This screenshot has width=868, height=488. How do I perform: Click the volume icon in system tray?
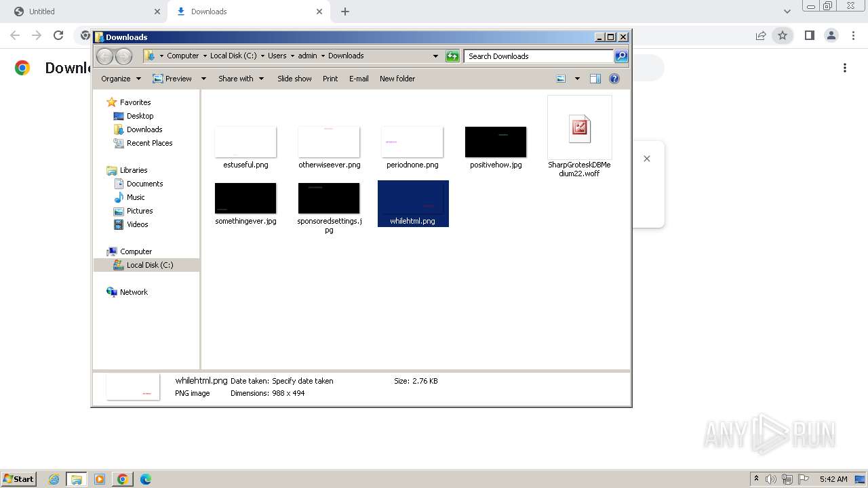pos(771,479)
